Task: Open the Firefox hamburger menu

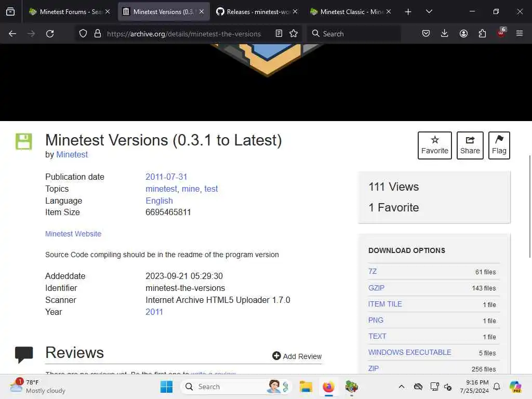Action: tap(520, 33)
